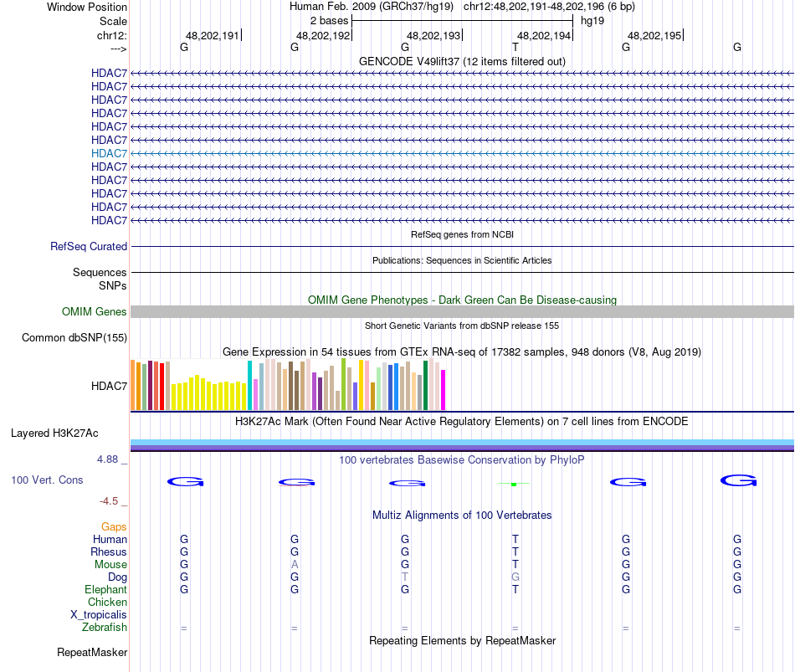Click the PhyloP G logo with red underline
795x672 pixels.
pyautogui.click(x=296, y=482)
